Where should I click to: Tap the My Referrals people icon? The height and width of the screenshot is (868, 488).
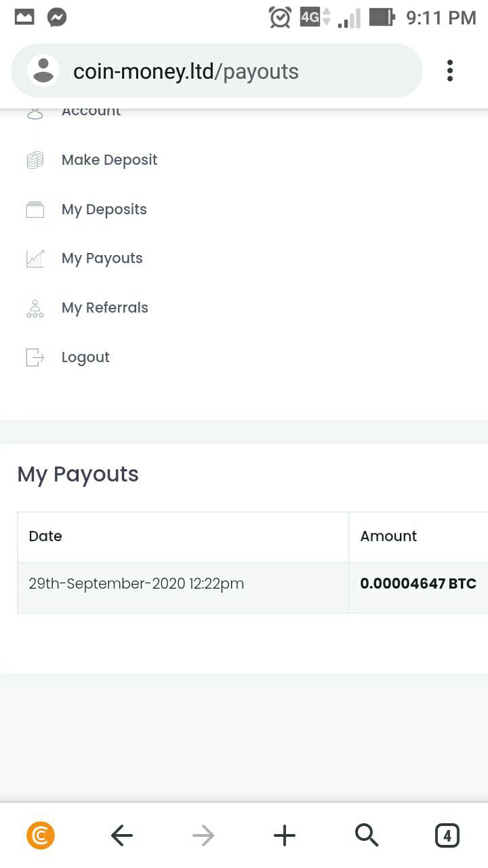coord(35,309)
